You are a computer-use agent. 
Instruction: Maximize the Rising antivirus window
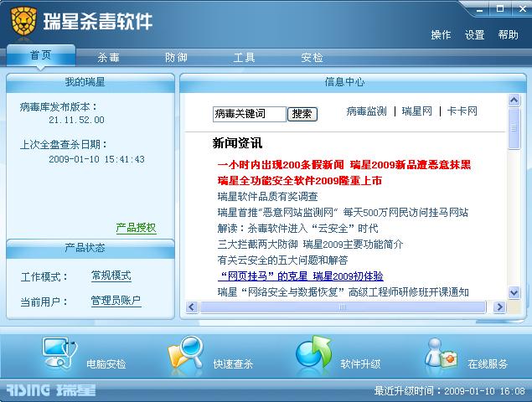[500, 9]
